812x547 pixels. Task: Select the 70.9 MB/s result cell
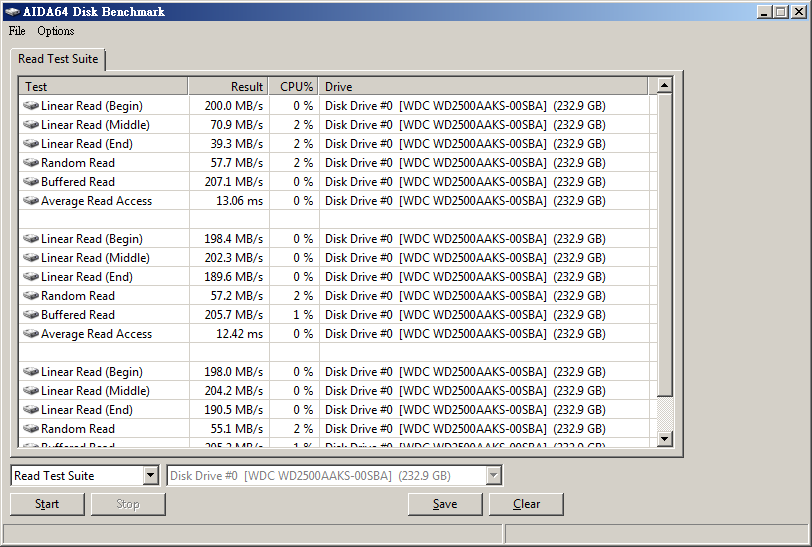tap(228, 125)
